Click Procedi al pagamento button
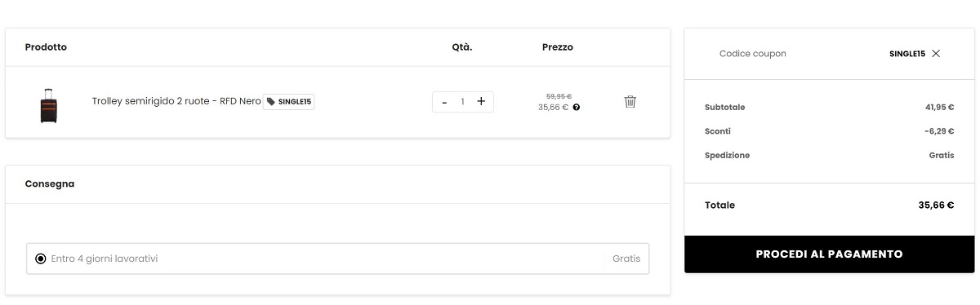This screenshot has height=305, width=980. point(829,254)
